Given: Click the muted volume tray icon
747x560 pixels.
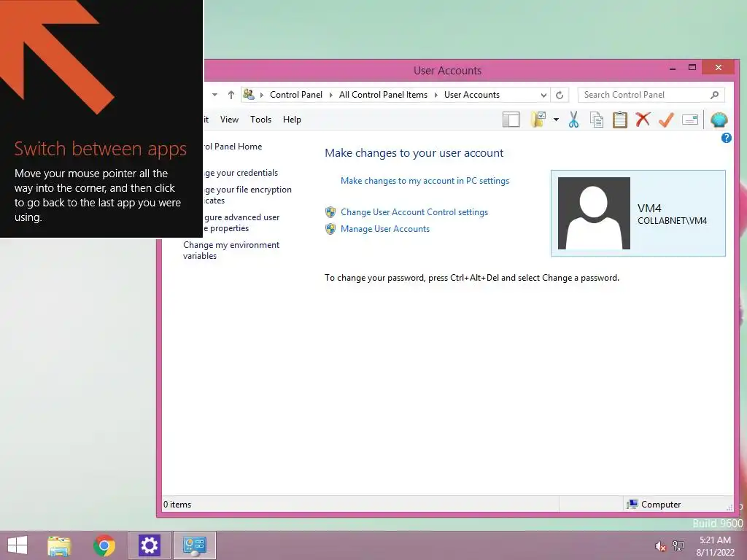Looking at the screenshot, I should 660,545.
